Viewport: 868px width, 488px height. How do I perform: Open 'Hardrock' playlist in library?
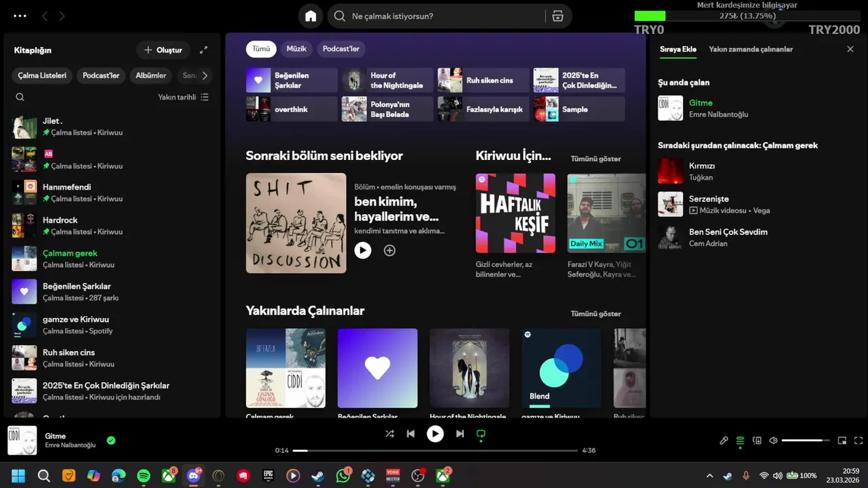coord(113,226)
